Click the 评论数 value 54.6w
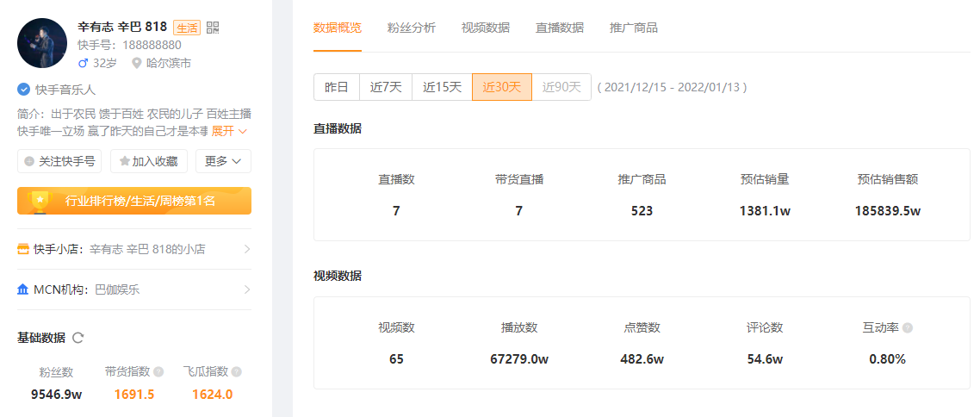 [x=765, y=359]
